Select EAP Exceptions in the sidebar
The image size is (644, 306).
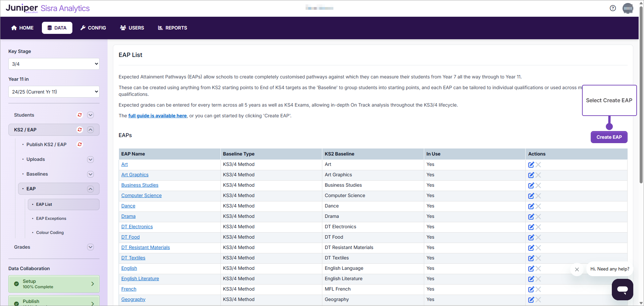[51, 219]
